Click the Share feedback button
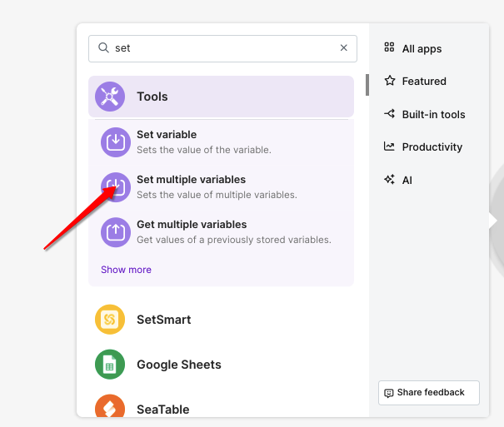504x427 pixels. (x=428, y=393)
